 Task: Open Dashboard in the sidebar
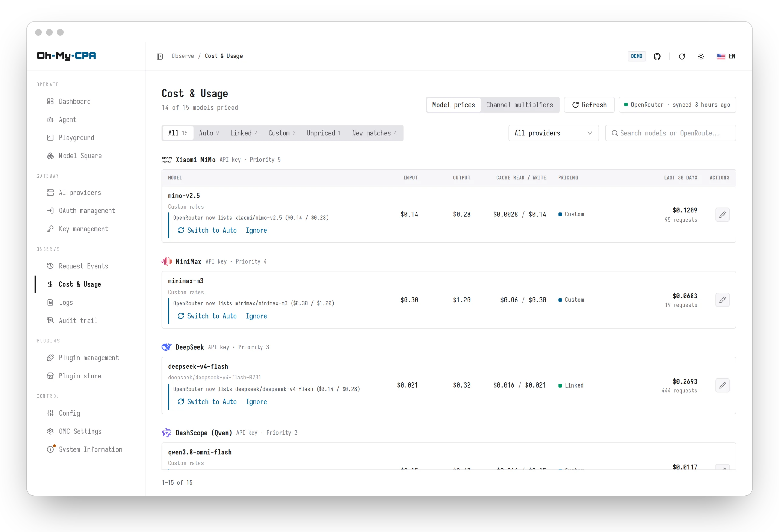pos(74,101)
